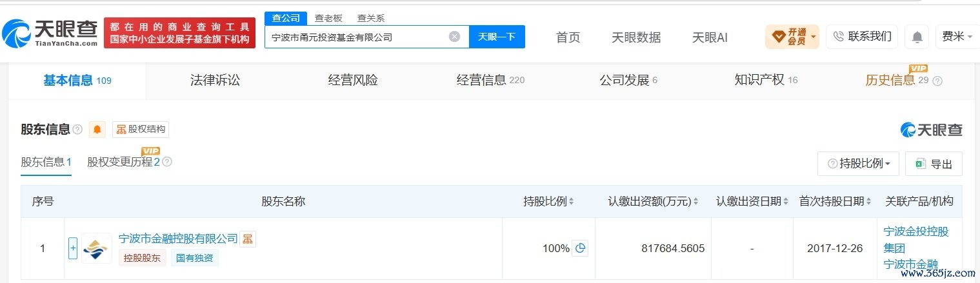
Task: Click the TianYanCha logo
Action: pyautogui.click(x=50, y=32)
